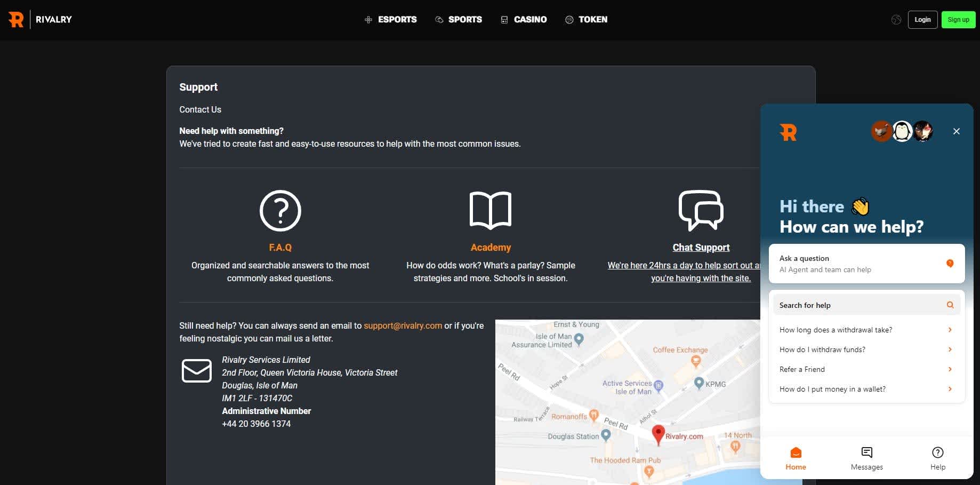
Task: Close the chat widget with the X
Action: (957, 131)
